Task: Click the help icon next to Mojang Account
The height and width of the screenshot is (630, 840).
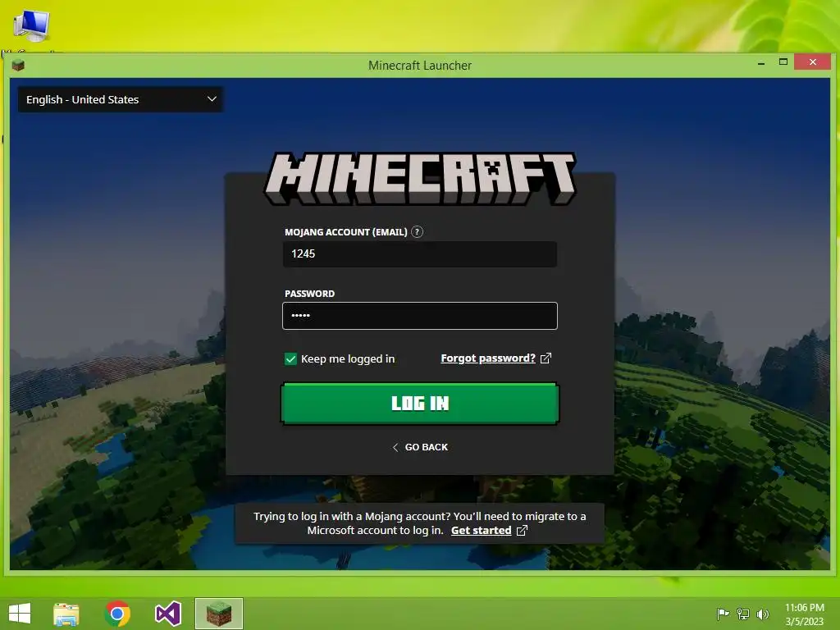Action: [x=417, y=232]
